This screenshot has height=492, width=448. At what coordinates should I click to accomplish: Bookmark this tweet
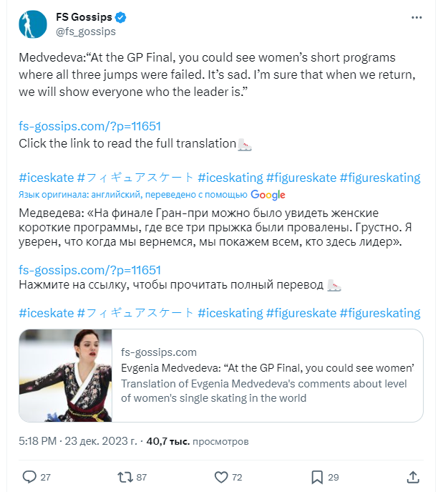point(317,477)
